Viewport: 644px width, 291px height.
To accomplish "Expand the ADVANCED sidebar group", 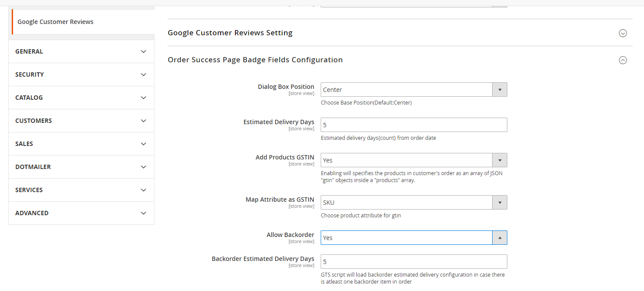I will click(x=81, y=213).
